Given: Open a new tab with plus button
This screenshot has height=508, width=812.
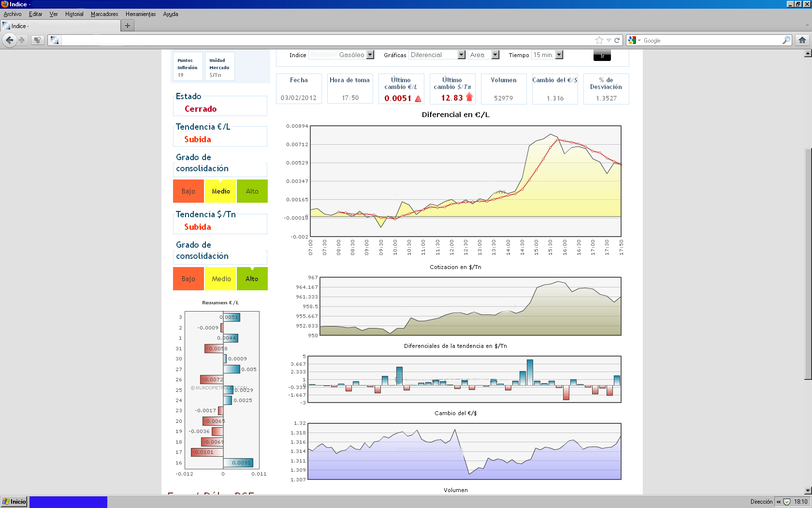Looking at the screenshot, I should 128,26.
